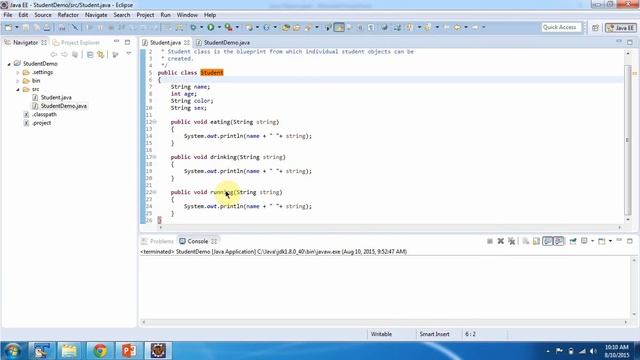Expand the .settings folder

coord(18,73)
